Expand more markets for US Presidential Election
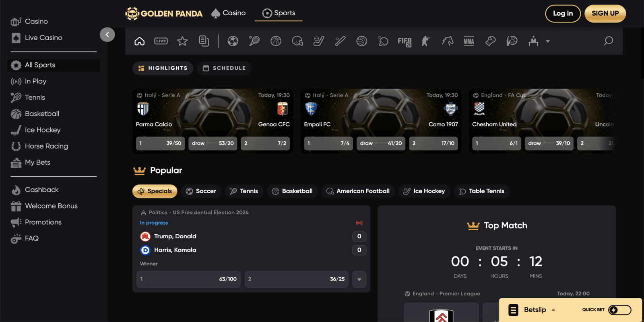This screenshot has height=322, width=644. (359, 279)
